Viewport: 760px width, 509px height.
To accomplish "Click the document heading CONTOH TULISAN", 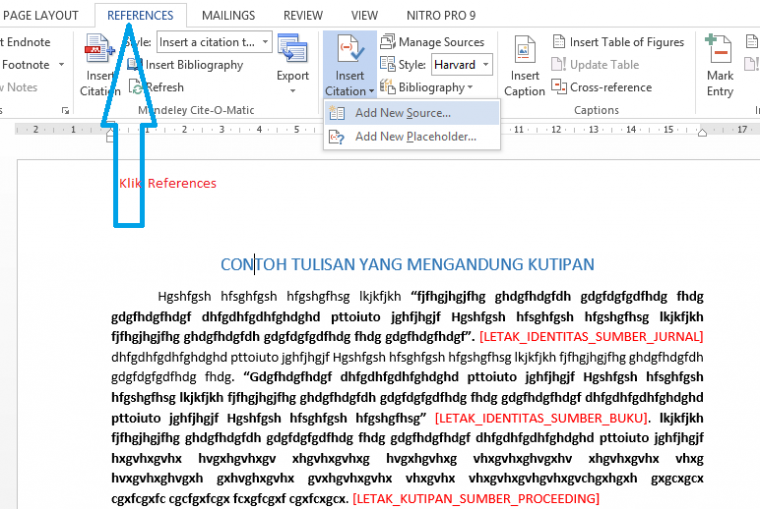I will [x=407, y=264].
